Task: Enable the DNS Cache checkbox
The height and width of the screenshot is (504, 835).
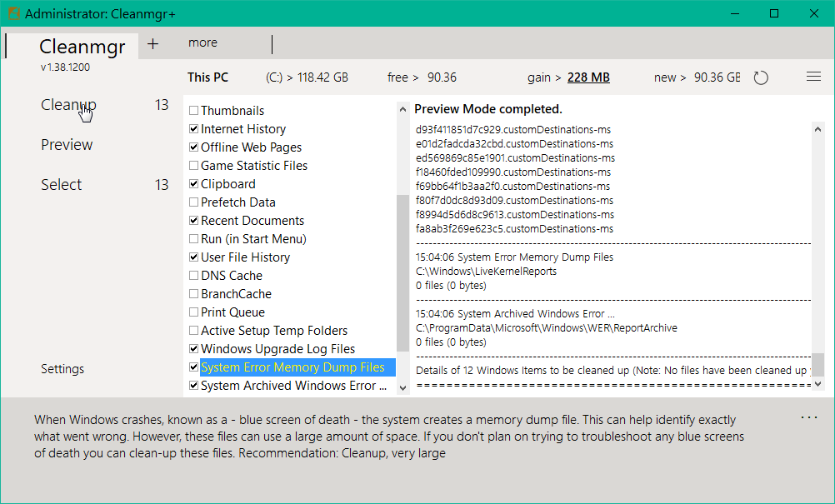Action: tap(194, 276)
